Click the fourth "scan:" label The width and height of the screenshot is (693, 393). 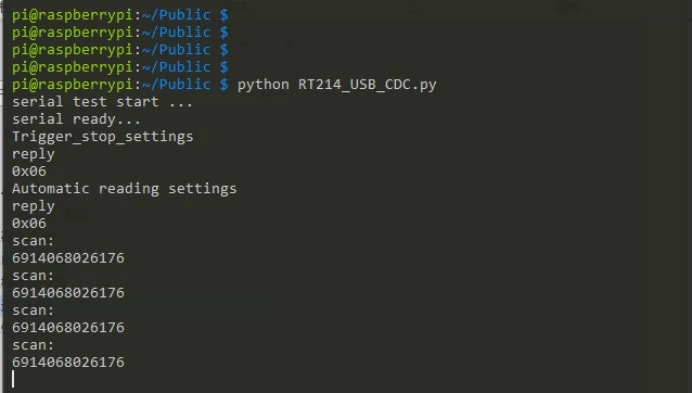(x=33, y=345)
